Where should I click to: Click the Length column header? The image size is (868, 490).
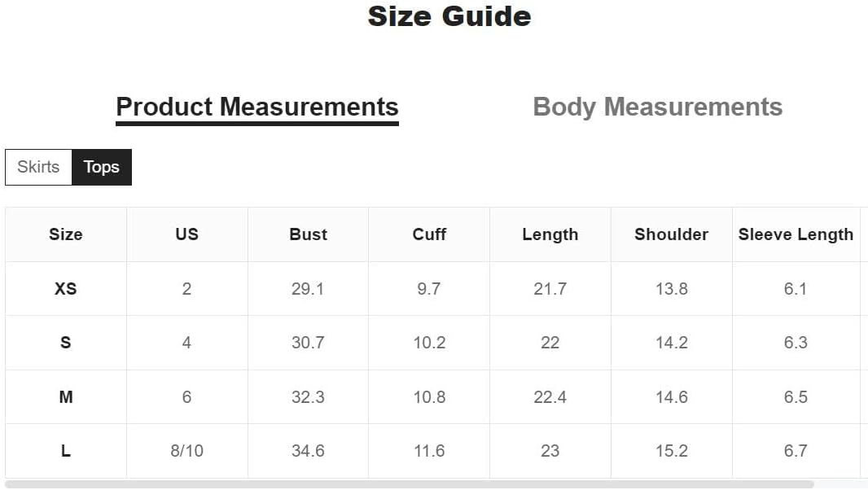click(550, 234)
